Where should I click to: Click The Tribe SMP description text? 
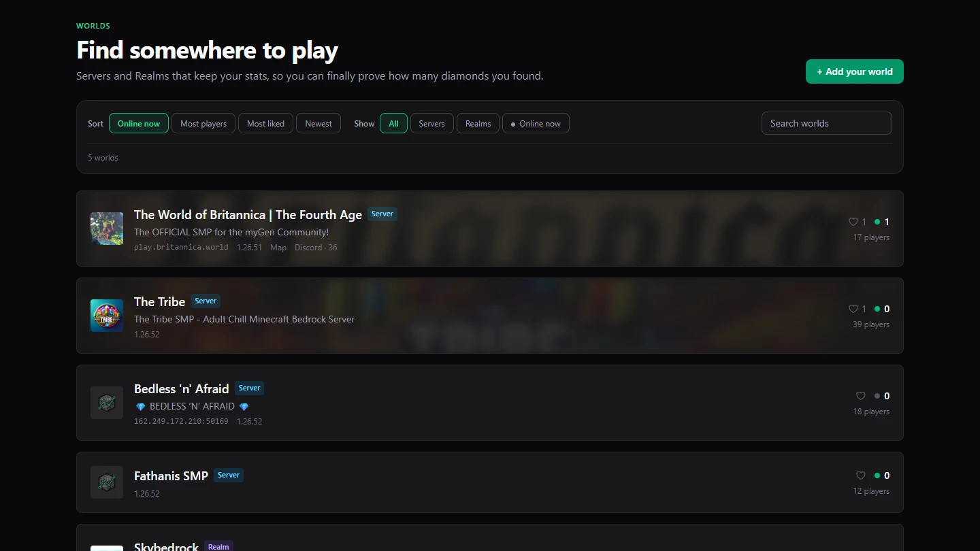(244, 319)
